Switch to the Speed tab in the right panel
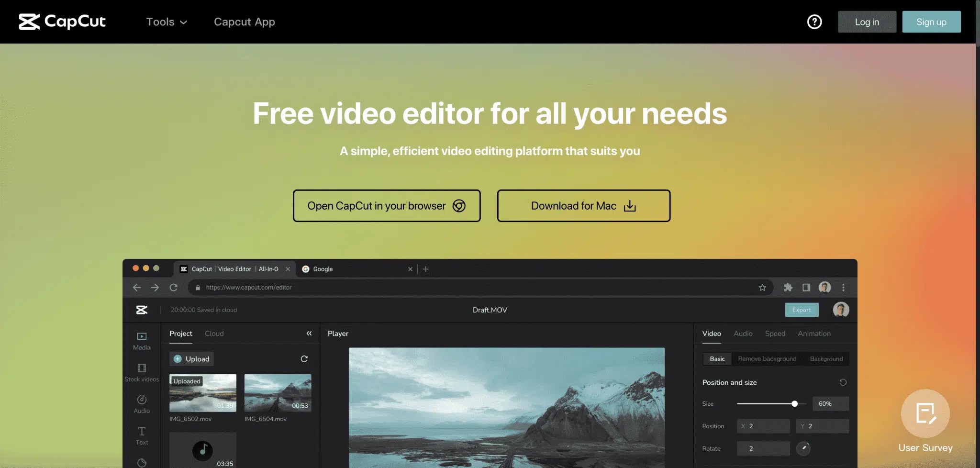The height and width of the screenshot is (468, 980). (x=775, y=334)
